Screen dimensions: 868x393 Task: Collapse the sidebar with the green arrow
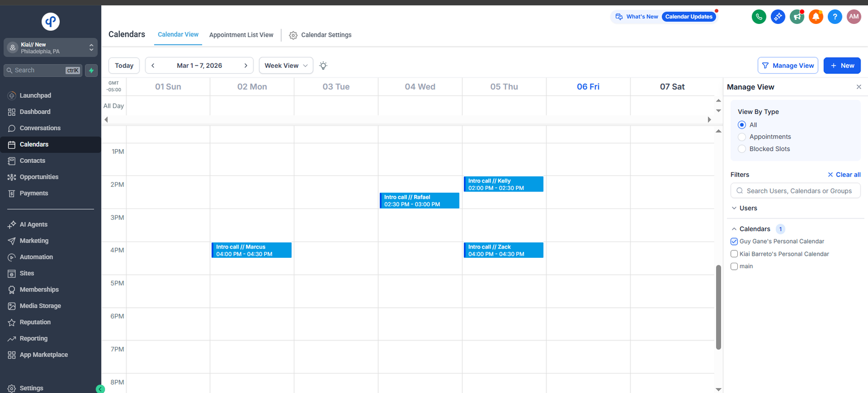pos(100,389)
